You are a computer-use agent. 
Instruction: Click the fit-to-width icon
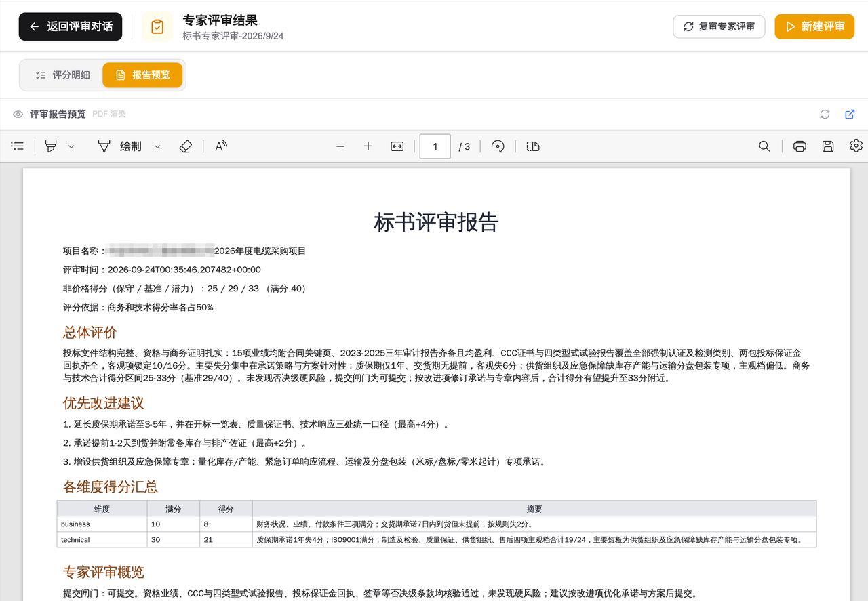(x=397, y=146)
